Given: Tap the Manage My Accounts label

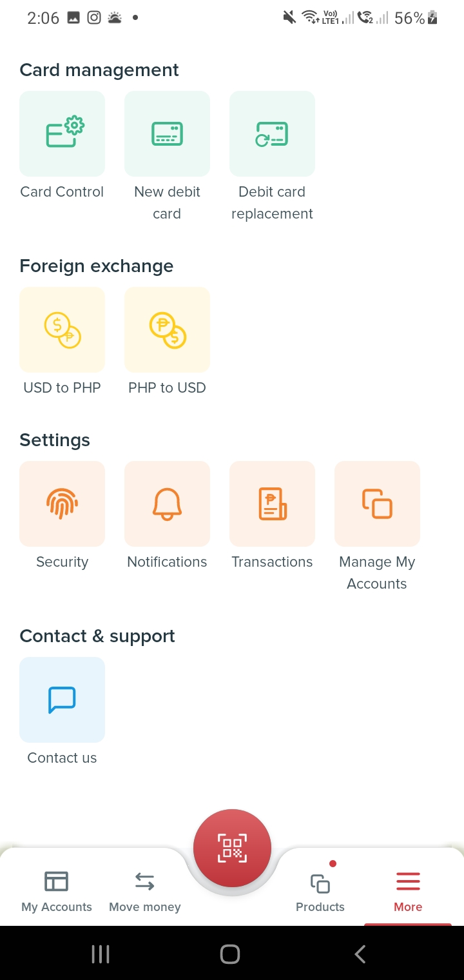Looking at the screenshot, I should click(377, 573).
